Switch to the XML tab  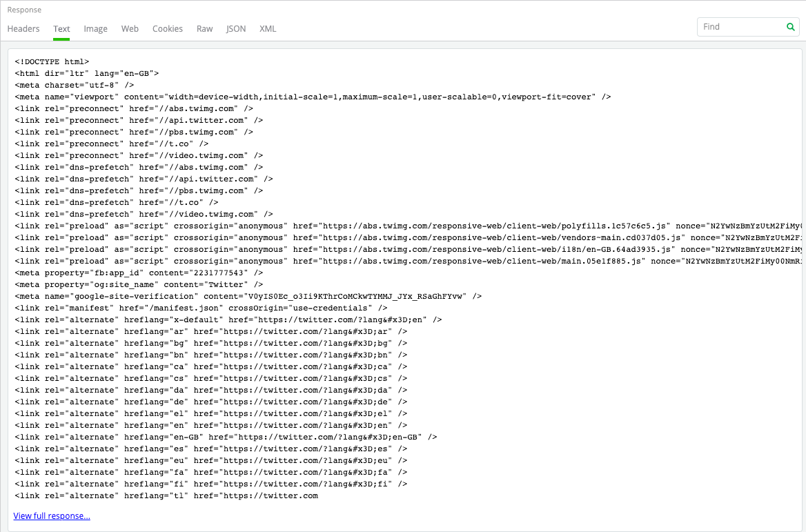268,29
